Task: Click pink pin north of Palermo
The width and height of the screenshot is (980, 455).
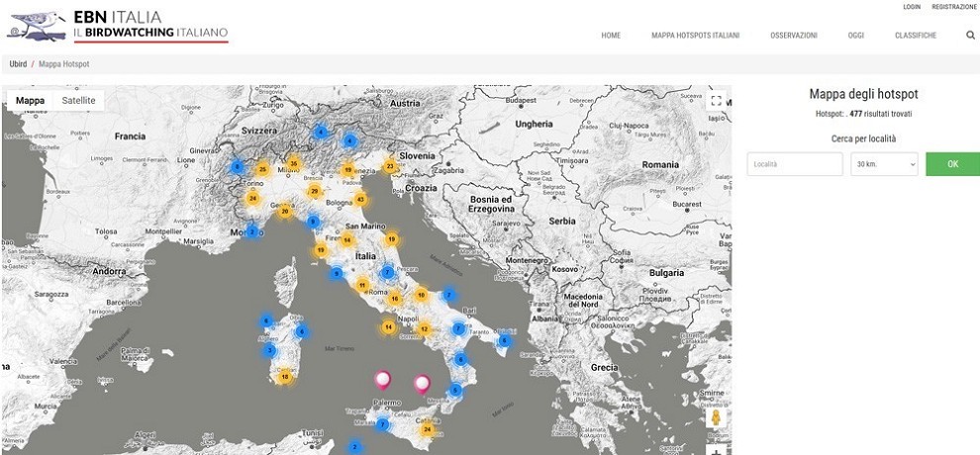Action: click(382, 380)
